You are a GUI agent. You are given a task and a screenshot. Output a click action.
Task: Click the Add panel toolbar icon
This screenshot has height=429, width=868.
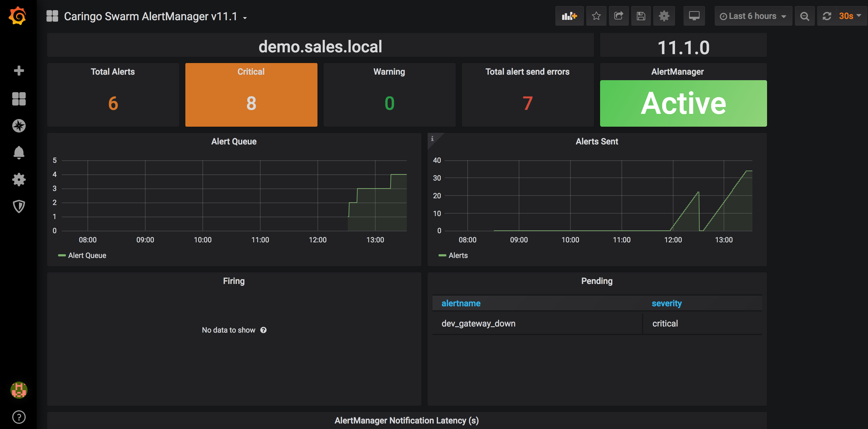click(569, 16)
